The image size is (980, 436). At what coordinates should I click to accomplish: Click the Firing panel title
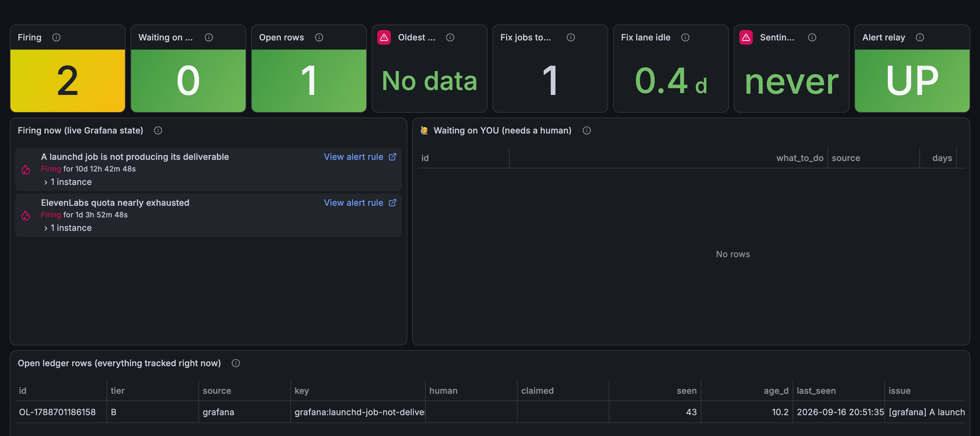click(30, 37)
